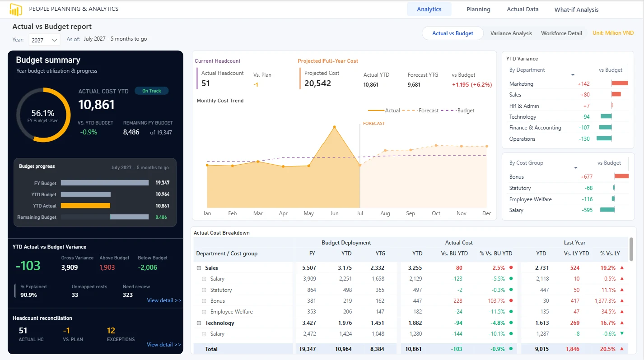Viewport: 644px width, 360px height.
Task: Click the red status dot in Bonus row
Action: coord(511,301)
